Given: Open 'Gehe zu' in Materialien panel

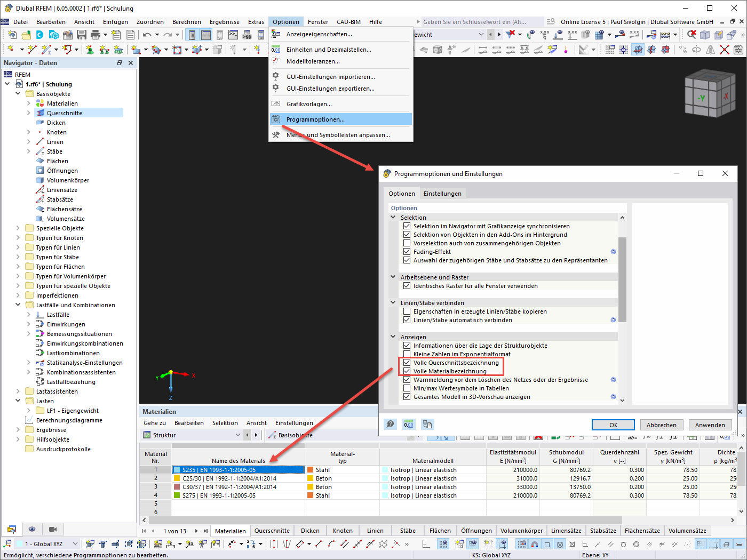Looking at the screenshot, I should [155, 423].
